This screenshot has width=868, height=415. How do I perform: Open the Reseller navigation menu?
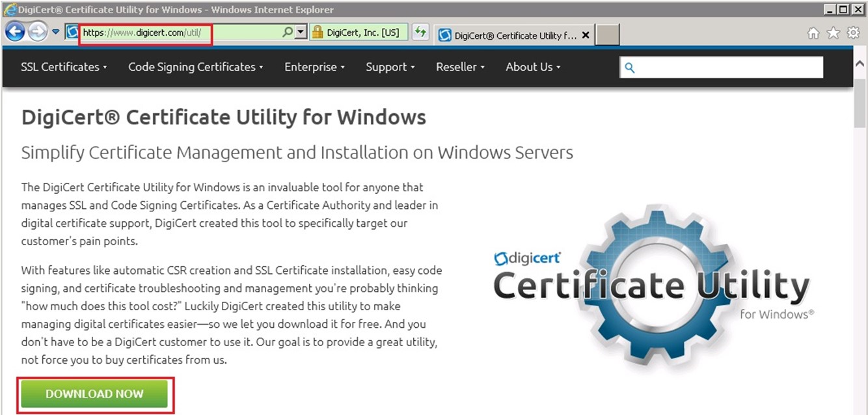tap(460, 67)
